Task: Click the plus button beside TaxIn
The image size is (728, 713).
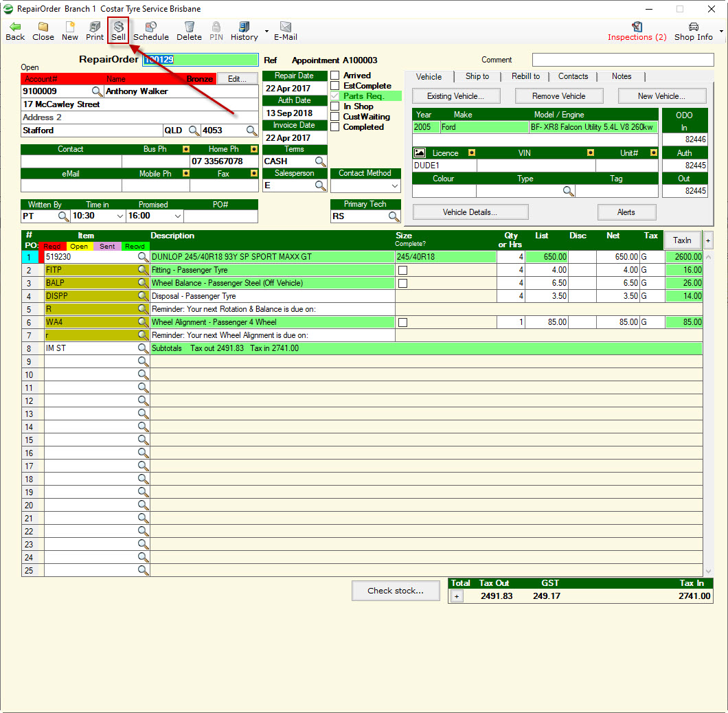Action: (708, 240)
